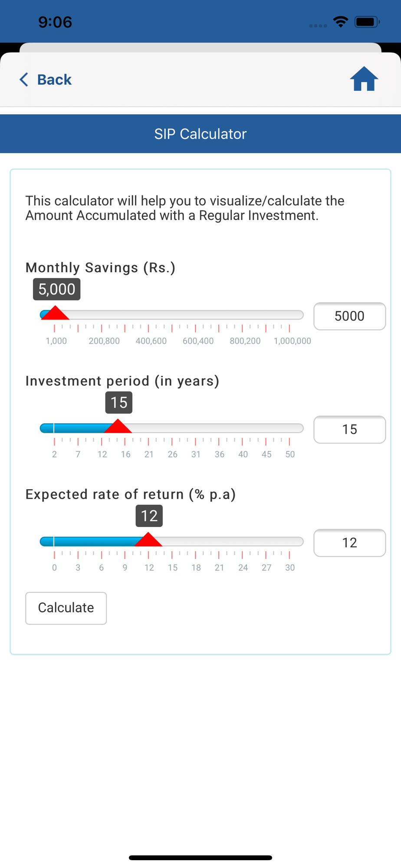Set rate of return slider to 21 mark
This screenshot has height=868, width=401.
[219, 542]
